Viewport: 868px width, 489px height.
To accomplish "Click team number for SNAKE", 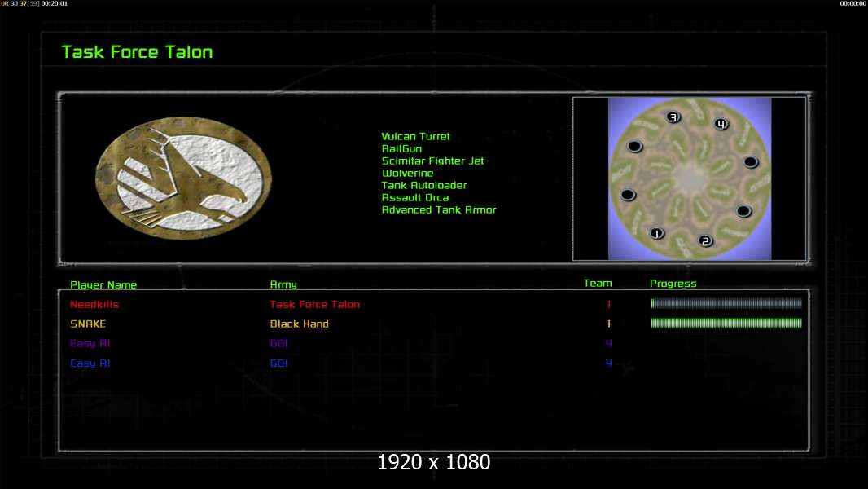I will tap(608, 324).
